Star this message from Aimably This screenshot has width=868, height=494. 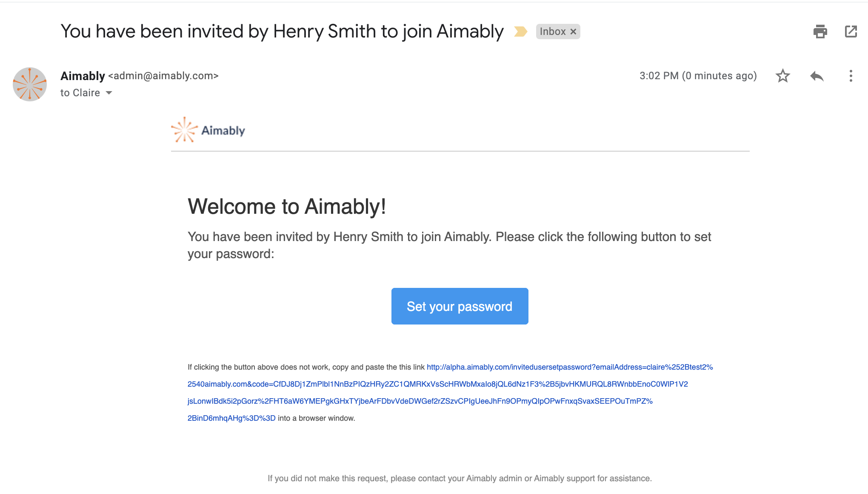click(x=782, y=76)
